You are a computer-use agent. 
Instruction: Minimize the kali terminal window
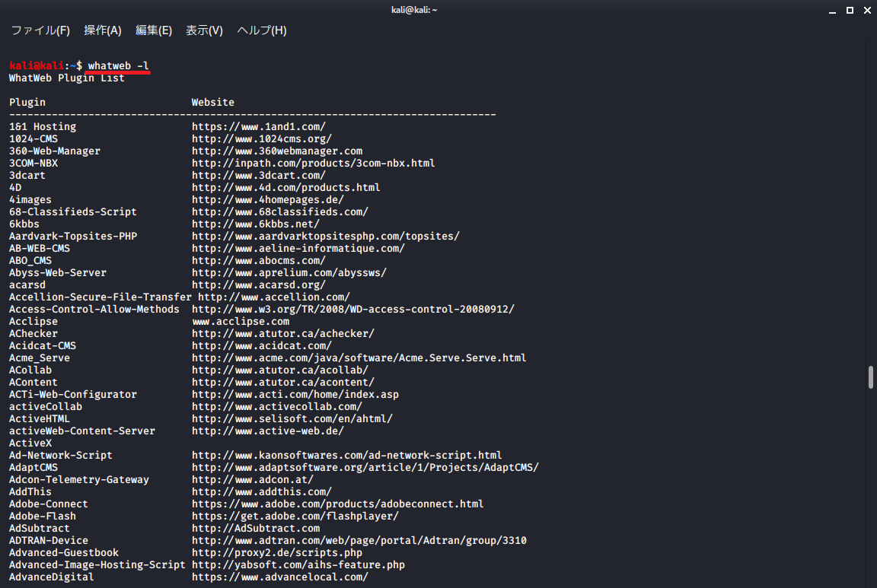tap(832, 10)
